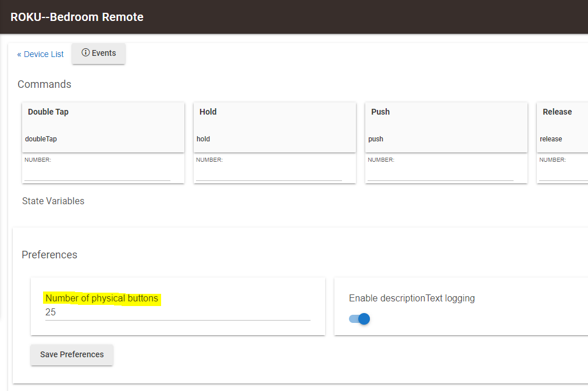Click the info icon on the Events button
Screen dimensions: 588x391
pos(85,53)
